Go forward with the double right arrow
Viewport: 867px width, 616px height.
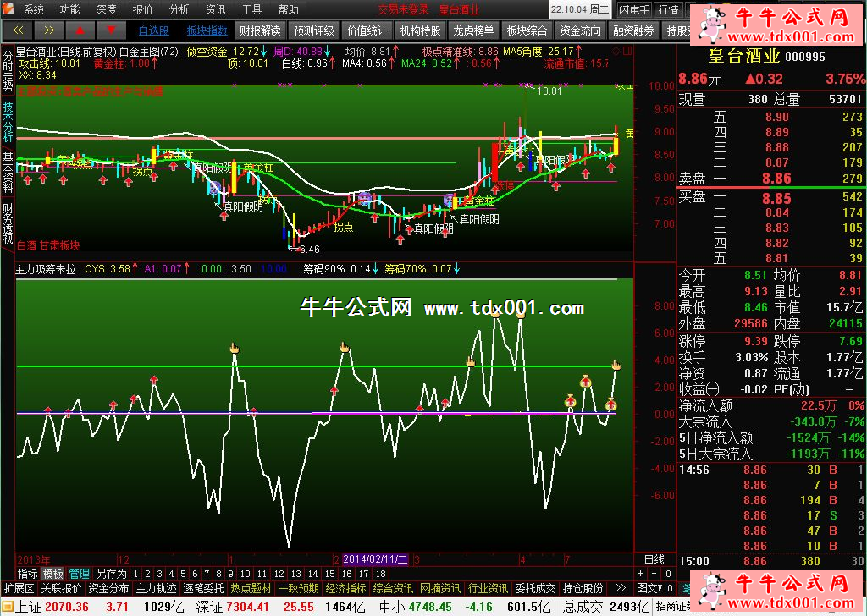pyautogui.click(x=48, y=30)
